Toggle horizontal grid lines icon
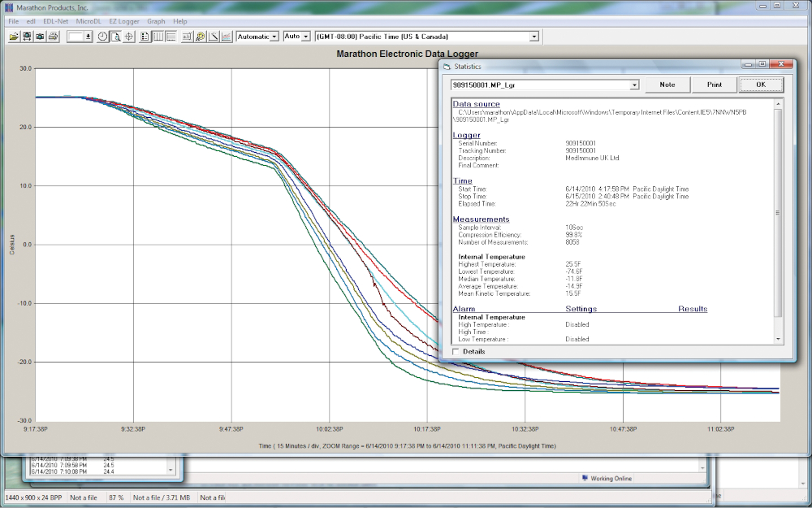 (x=171, y=37)
